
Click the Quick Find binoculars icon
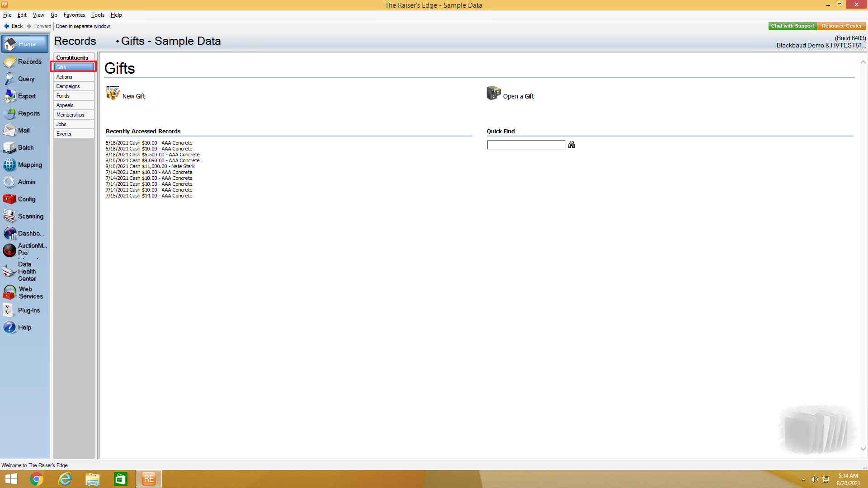click(x=572, y=145)
